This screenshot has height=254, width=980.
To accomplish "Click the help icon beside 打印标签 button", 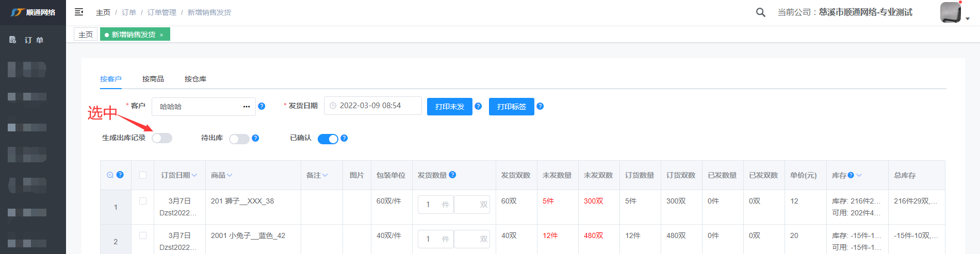I will (540, 106).
